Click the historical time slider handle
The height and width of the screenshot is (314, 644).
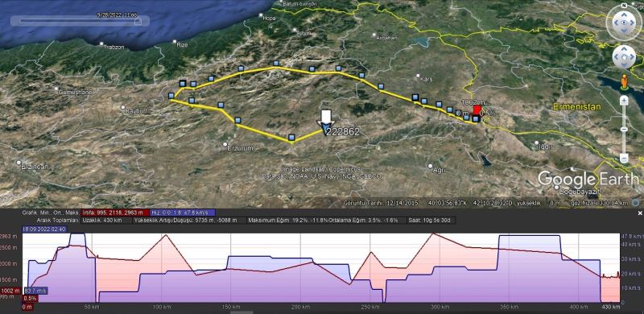(138, 21)
